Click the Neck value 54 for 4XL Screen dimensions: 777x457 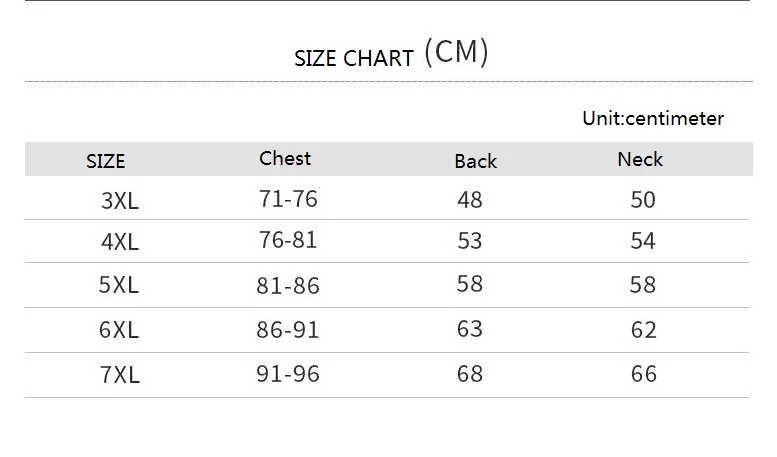point(643,241)
